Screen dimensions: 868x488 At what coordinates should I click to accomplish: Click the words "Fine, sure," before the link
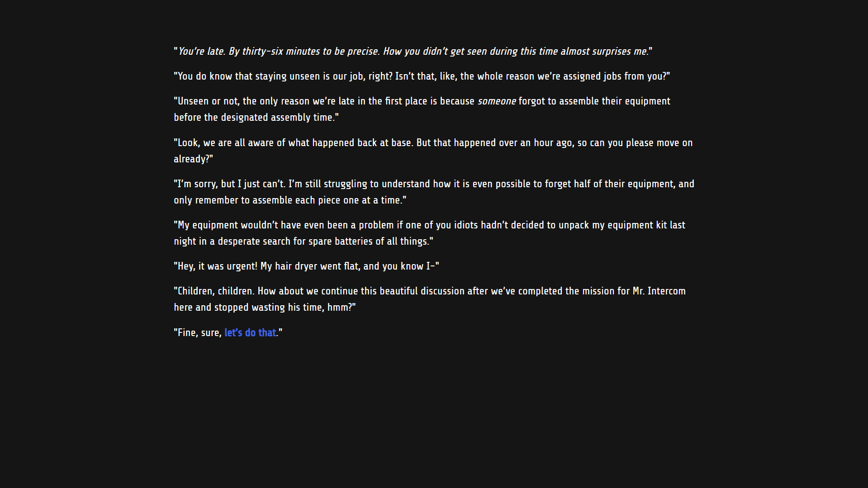pyautogui.click(x=198, y=333)
